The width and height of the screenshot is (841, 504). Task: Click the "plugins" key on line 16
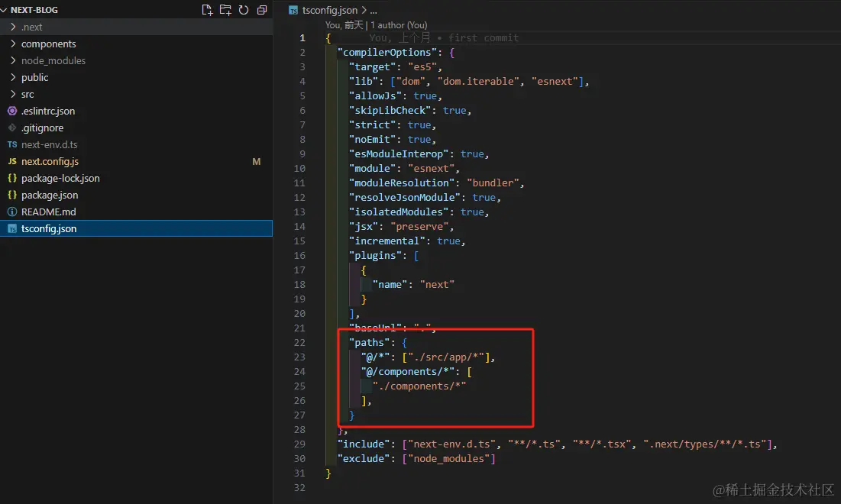click(x=376, y=255)
